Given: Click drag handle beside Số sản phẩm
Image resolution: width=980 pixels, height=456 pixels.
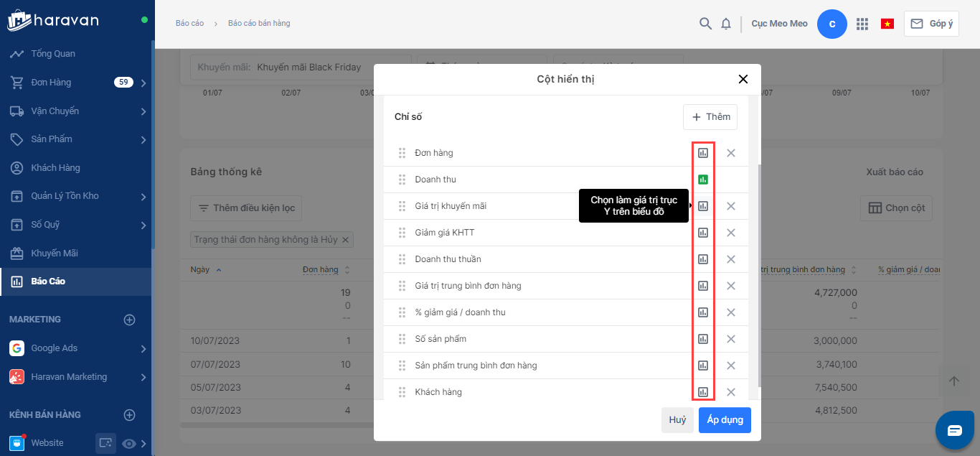Looking at the screenshot, I should coord(402,339).
